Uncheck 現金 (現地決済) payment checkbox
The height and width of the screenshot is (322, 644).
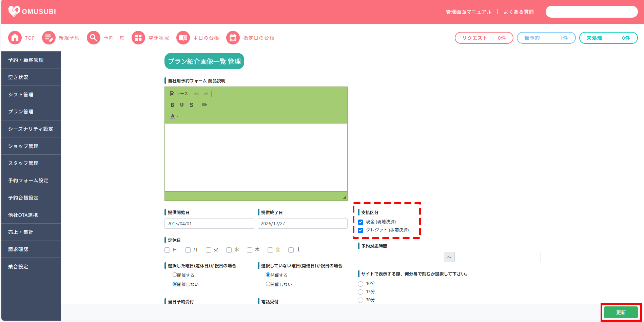click(x=360, y=222)
